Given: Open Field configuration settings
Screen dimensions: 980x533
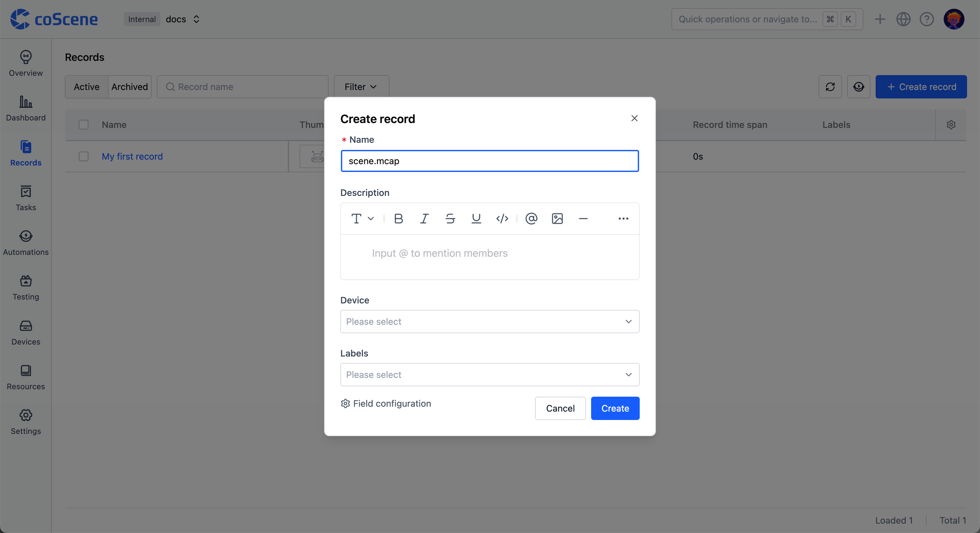Looking at the screenshot, I should (386, 403).
